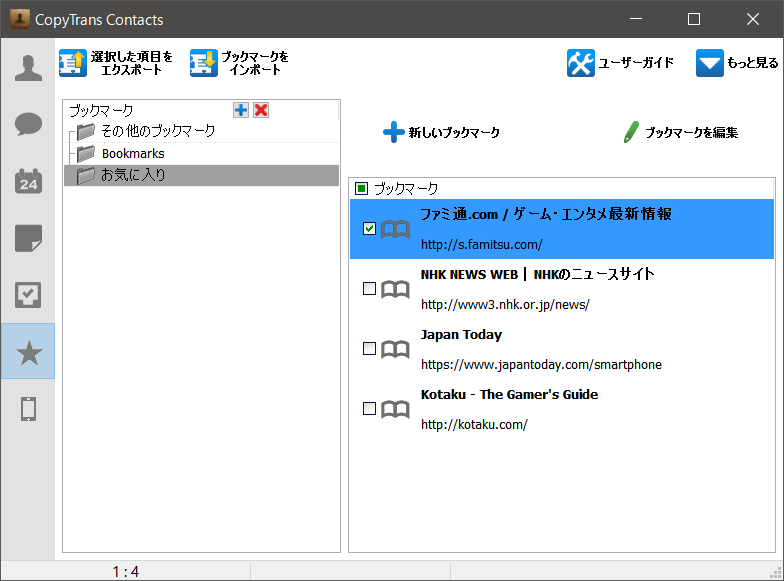
Task: Click ブックマークを編集 button
Action: pos(680,132)
